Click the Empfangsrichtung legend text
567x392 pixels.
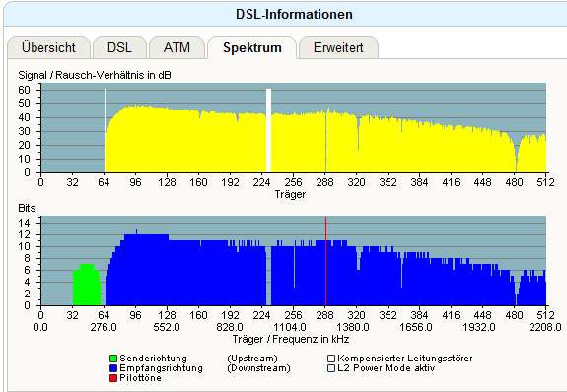[x=162, y=368]
